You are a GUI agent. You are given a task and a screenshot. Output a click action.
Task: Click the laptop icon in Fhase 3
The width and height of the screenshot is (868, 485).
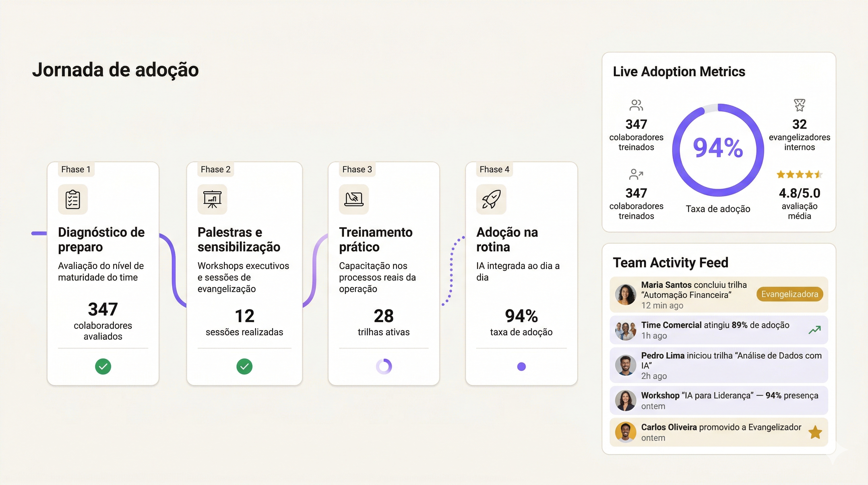(354, 199)
